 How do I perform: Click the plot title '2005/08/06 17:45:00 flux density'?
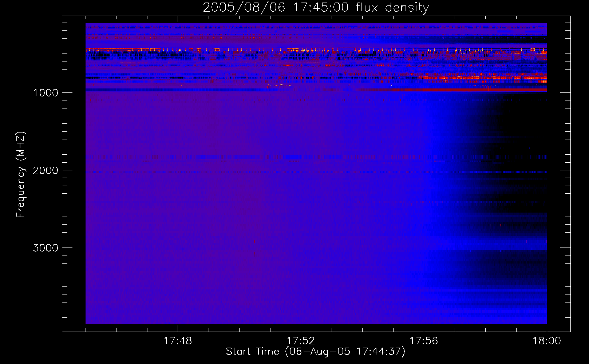click(316, 8)
